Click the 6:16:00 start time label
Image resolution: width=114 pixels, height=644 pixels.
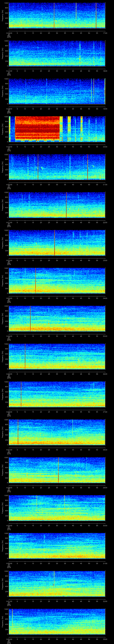(x=9, y=33)
